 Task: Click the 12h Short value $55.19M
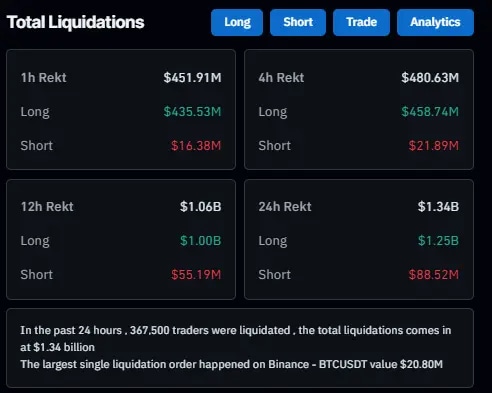196,275
